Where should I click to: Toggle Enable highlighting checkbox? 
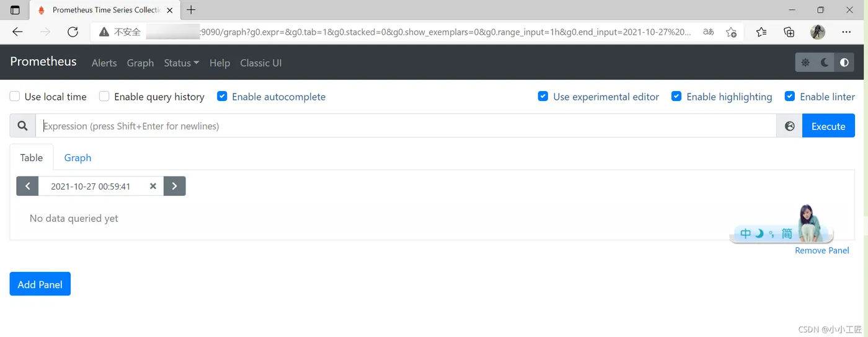click(676, 96)
